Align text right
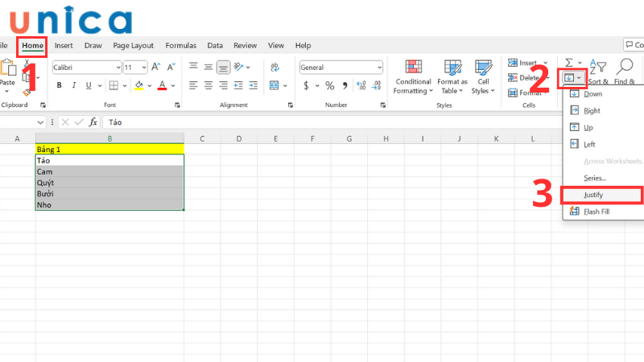Image resolution: width=644 pixels, height=362 pixels. click(x=223, y=85)
